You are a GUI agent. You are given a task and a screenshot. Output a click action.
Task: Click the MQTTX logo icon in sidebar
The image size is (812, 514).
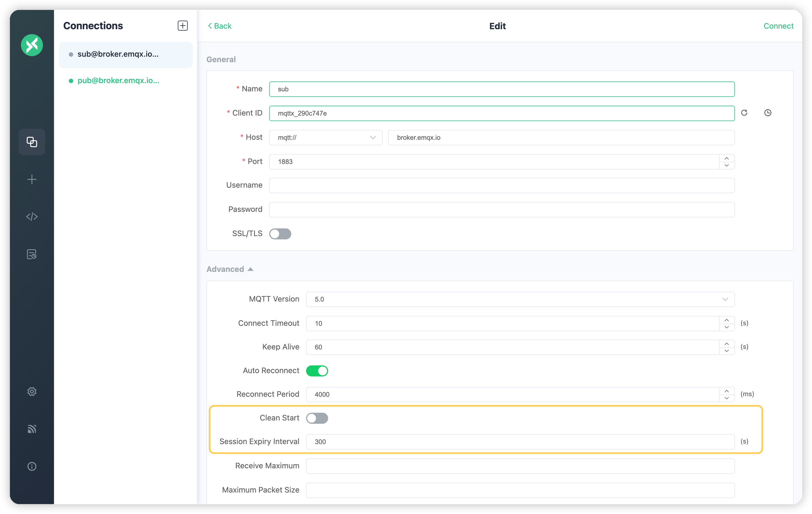tap(32, 45)
